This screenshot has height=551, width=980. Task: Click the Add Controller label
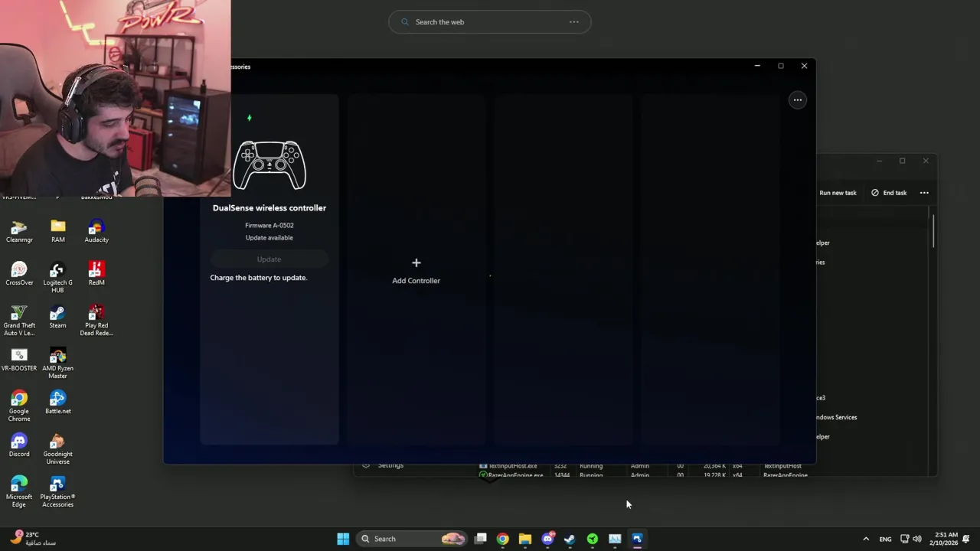416,281
